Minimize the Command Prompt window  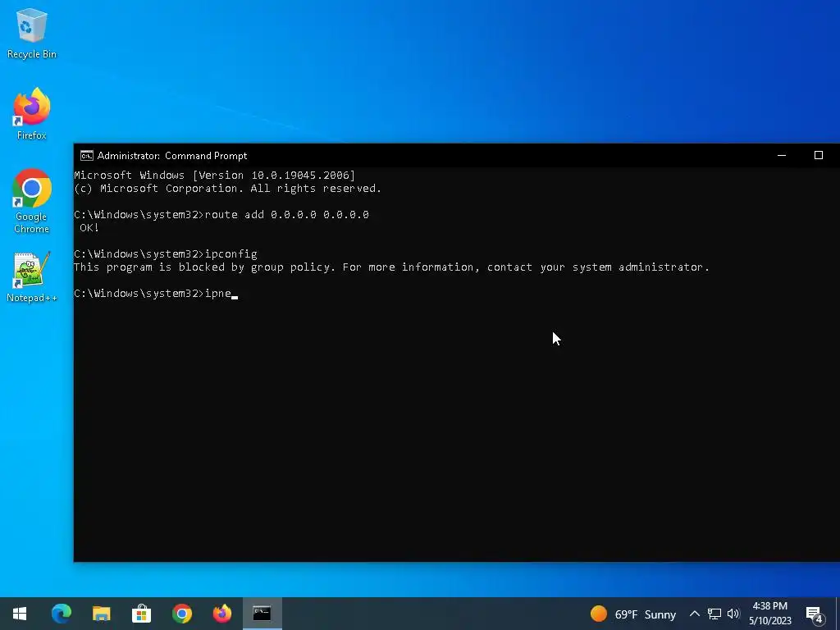point(782,155)
